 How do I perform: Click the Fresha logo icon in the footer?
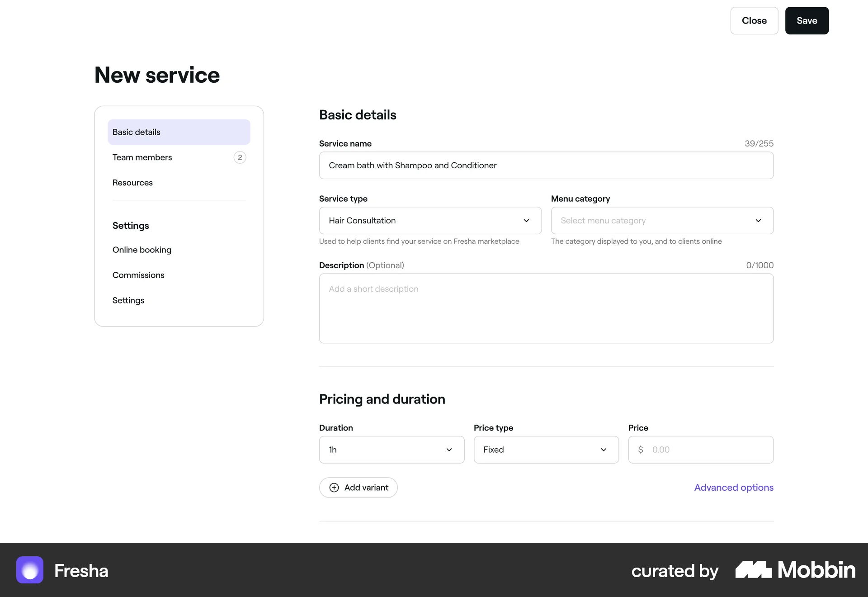29,570
